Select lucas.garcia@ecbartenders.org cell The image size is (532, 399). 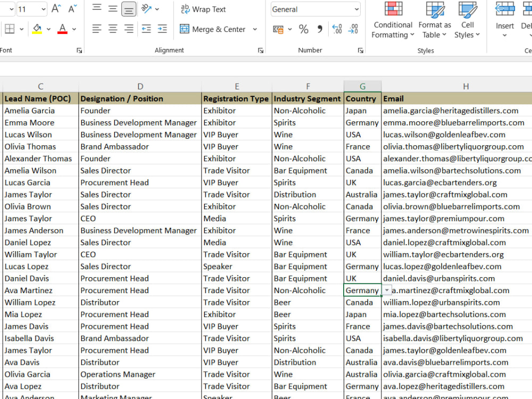click(456, 182)
